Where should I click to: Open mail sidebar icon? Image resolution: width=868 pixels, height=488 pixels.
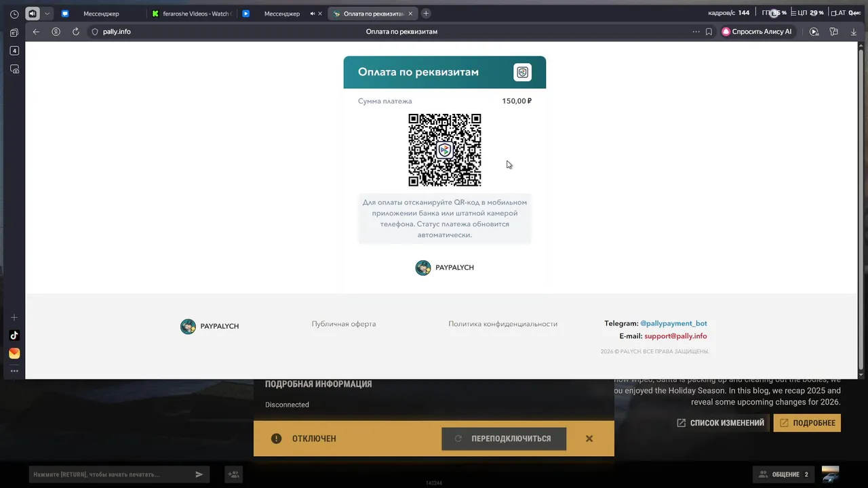pyautogui.click(x=14, y=354)
